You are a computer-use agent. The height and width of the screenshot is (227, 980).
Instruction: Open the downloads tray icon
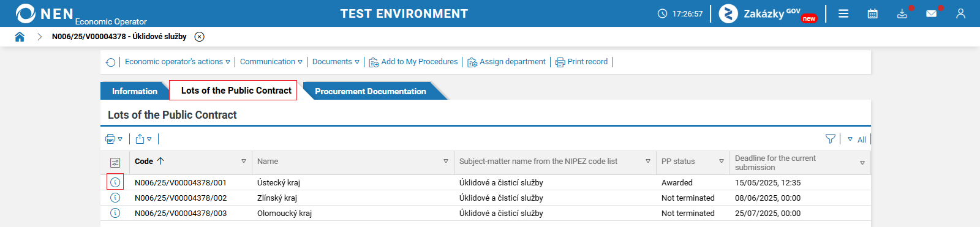[x=902, y=13]
